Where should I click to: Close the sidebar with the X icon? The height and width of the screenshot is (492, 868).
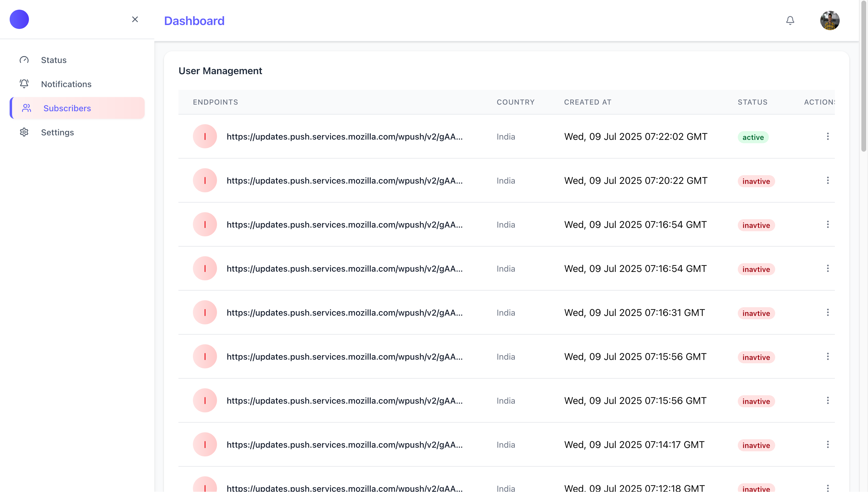135,19
